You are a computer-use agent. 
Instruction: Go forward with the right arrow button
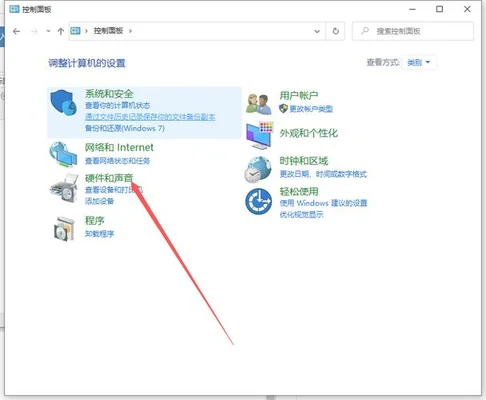34,31
